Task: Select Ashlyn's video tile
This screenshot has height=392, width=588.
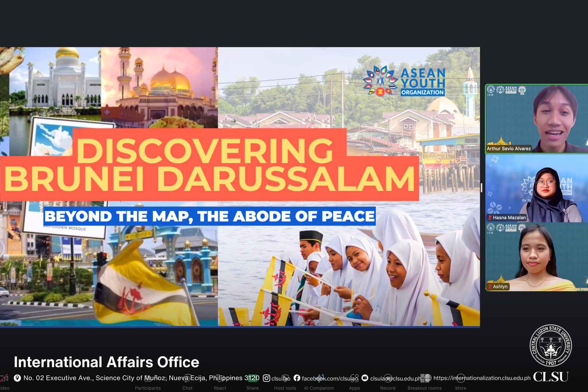Action: [x=536, y=257]
